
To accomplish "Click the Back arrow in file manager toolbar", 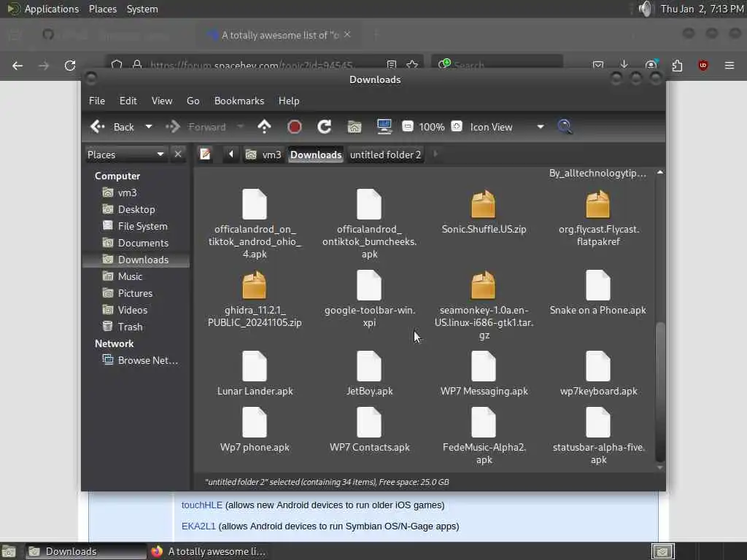I will (98, 127).
